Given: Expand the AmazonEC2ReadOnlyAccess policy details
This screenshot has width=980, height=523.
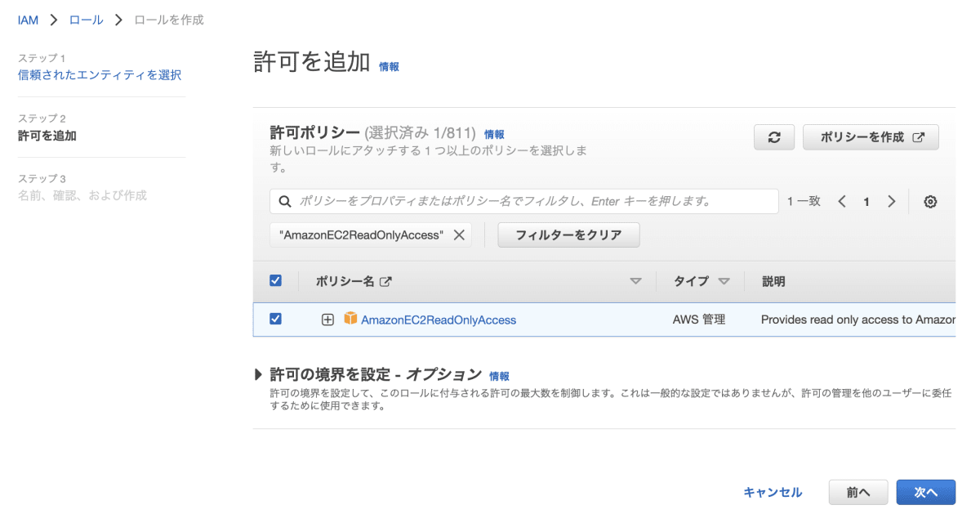Looking at the screenshot, I should click(x=327, y=320).
